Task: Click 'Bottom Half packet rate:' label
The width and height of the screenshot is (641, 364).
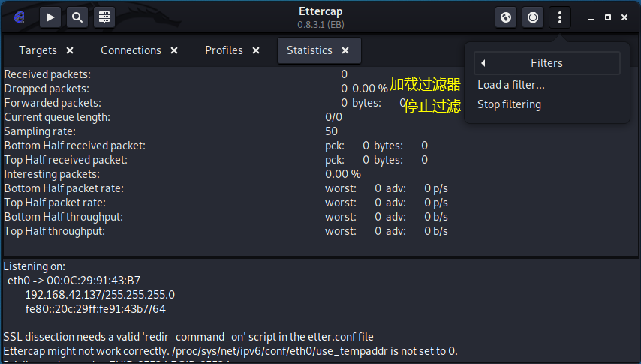Action: (x=64, y=188)
